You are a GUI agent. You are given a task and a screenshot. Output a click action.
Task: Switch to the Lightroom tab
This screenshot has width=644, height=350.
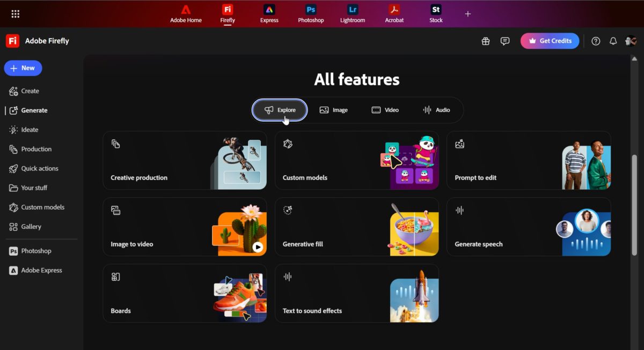[x=352, y=13]
